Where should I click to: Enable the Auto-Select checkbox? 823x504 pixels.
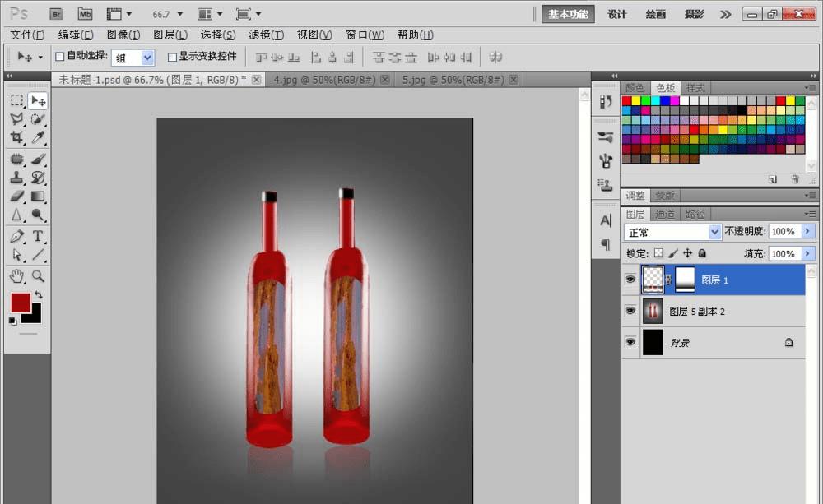pyautogui.click(x=60, y=57)
